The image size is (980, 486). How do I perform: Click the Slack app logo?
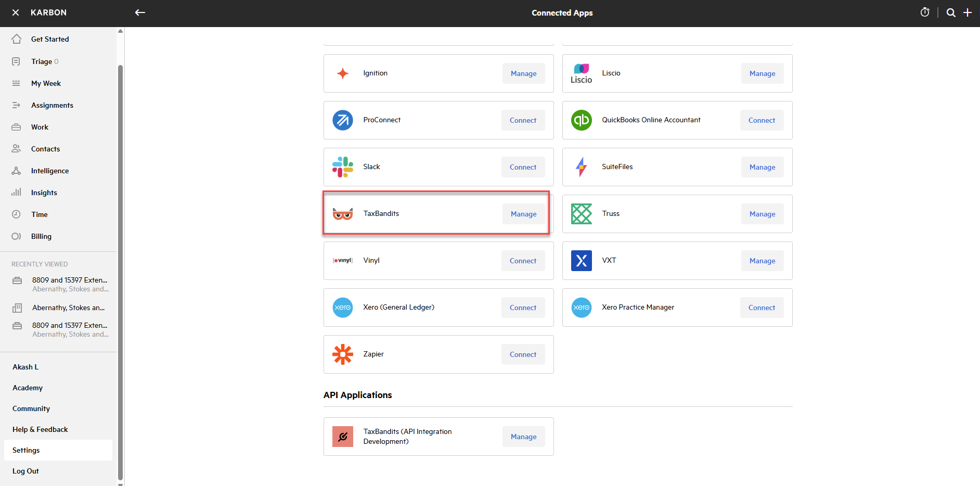343,167
